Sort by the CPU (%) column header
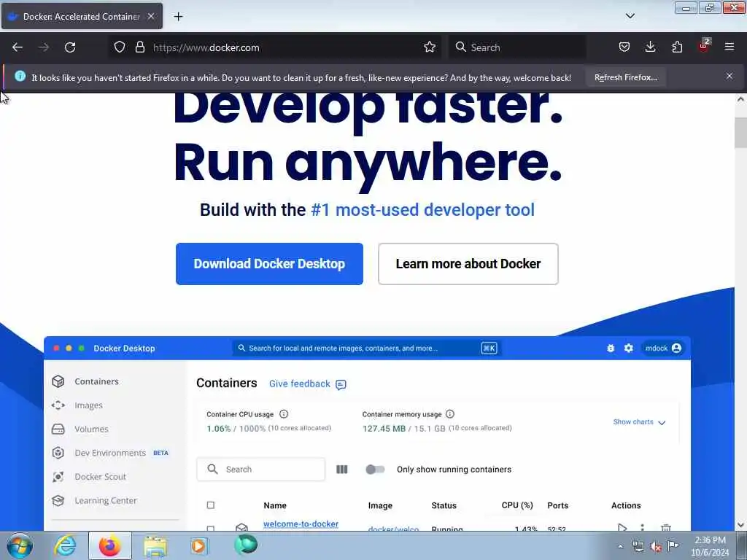This screenshot has height=560, width=747. (x=517, y=505)
